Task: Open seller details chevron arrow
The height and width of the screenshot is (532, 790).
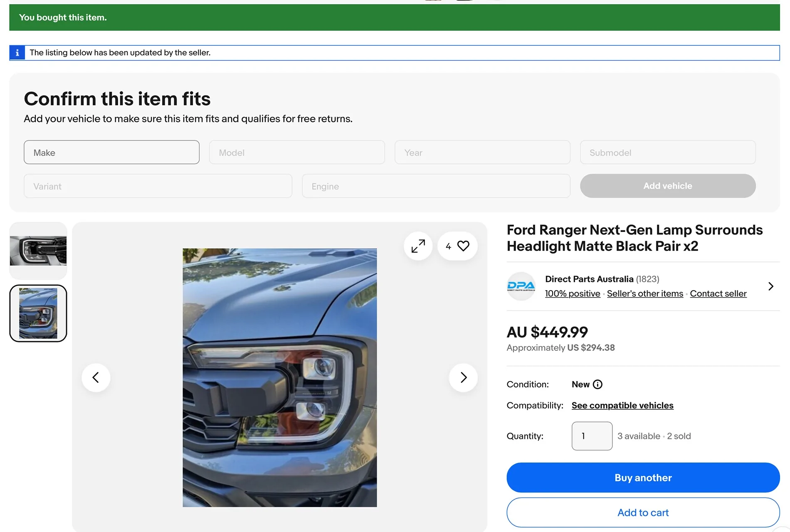Action: click(x=771, y=286)
